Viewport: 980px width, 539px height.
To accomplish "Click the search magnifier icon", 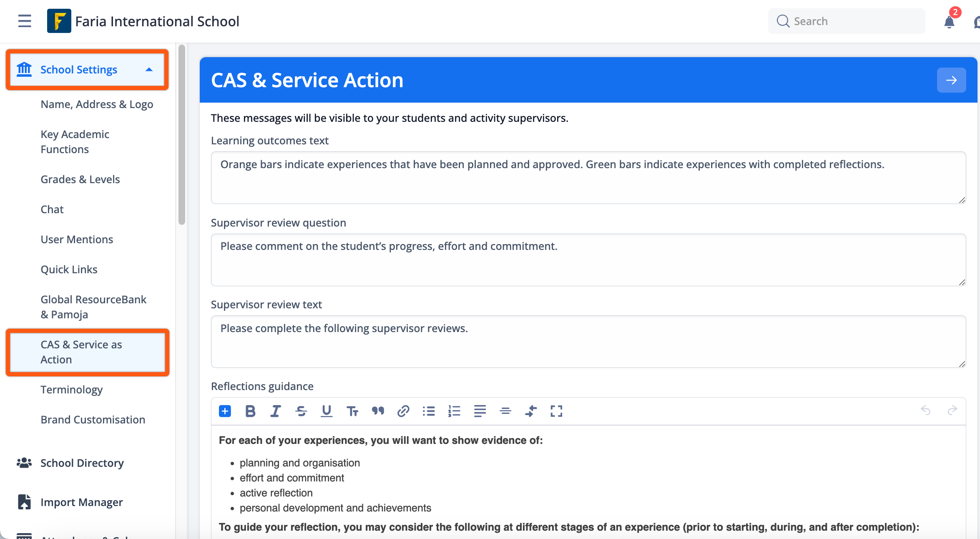I will click(783, 21).
